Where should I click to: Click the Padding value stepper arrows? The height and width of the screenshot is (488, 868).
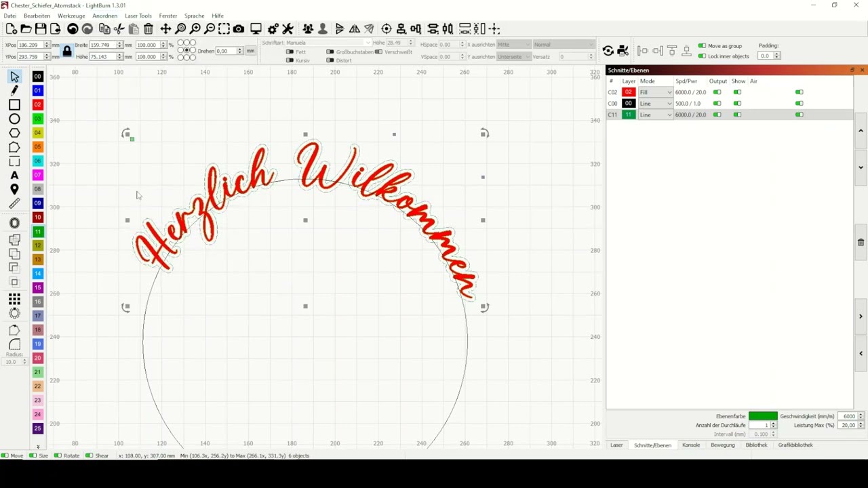click(777, 56)
